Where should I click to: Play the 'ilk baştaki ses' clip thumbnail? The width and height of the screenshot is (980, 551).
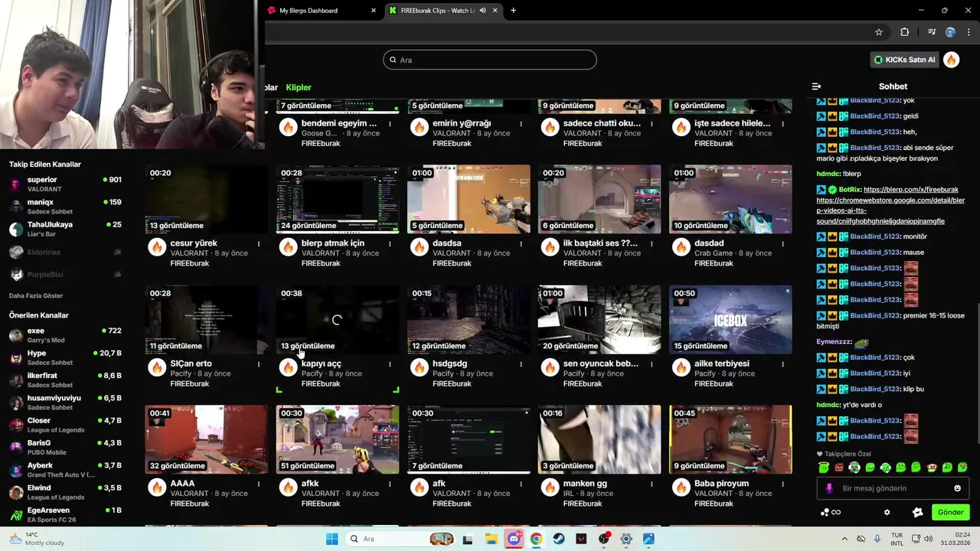tap(599, 199)
